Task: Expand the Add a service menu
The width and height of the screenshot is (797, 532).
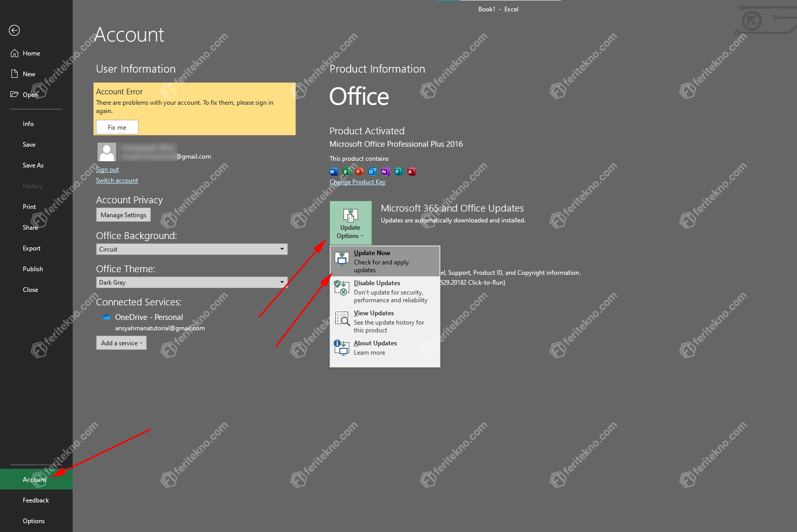Action: [x=121, y=343]
